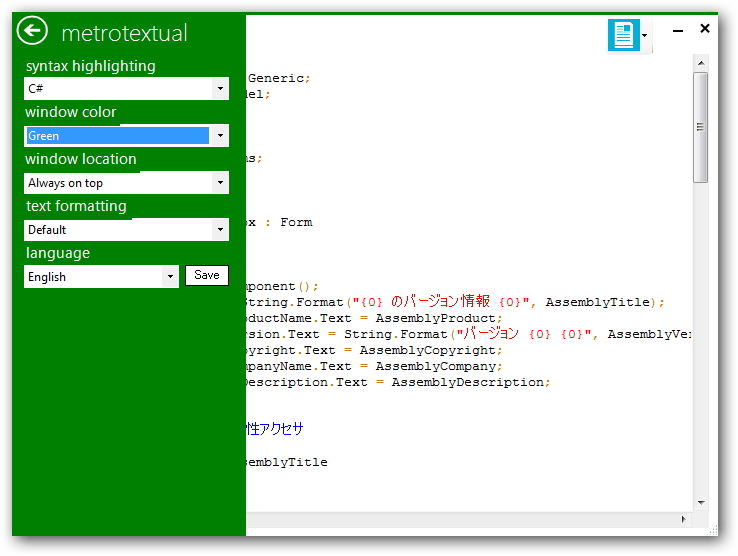Open the window location dropdown
The image size is (738, 556).
pos(126,183)
